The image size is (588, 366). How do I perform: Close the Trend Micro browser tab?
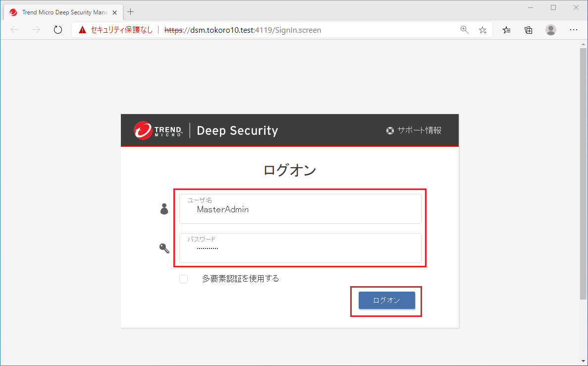pyautogui.click(x=115, y=12)
